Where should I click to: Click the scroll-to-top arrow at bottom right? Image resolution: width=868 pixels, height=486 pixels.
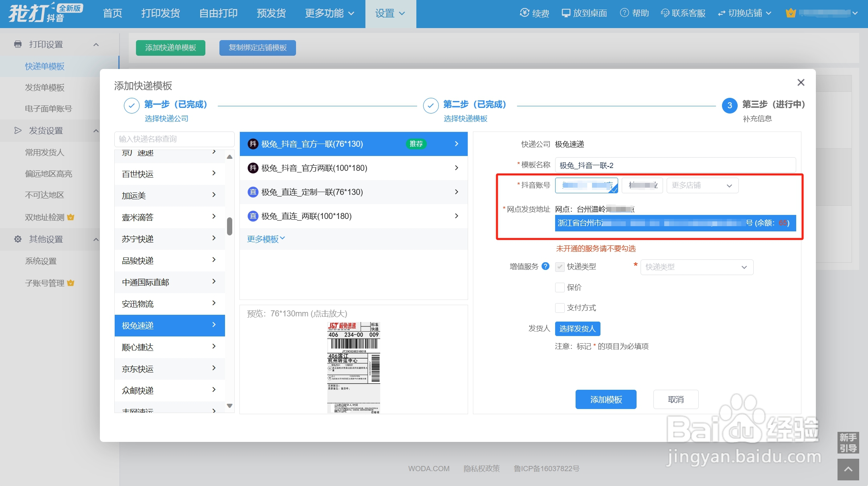(x=848, y=469)
